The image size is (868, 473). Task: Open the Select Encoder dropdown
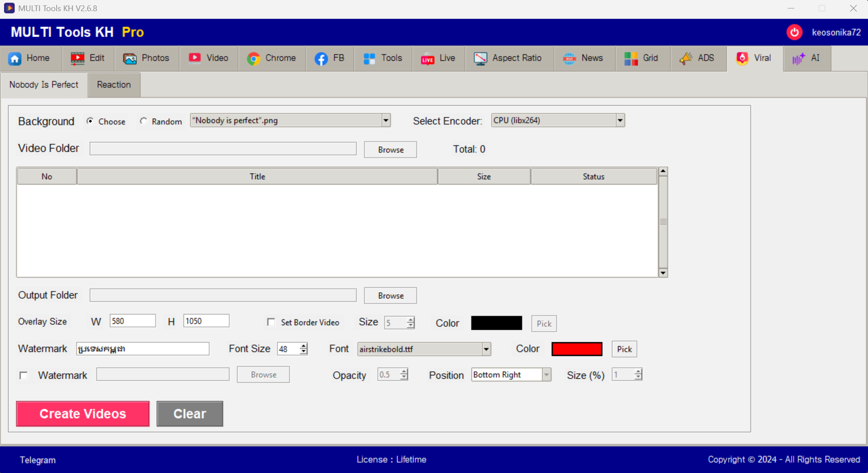[x=620, y=120]
